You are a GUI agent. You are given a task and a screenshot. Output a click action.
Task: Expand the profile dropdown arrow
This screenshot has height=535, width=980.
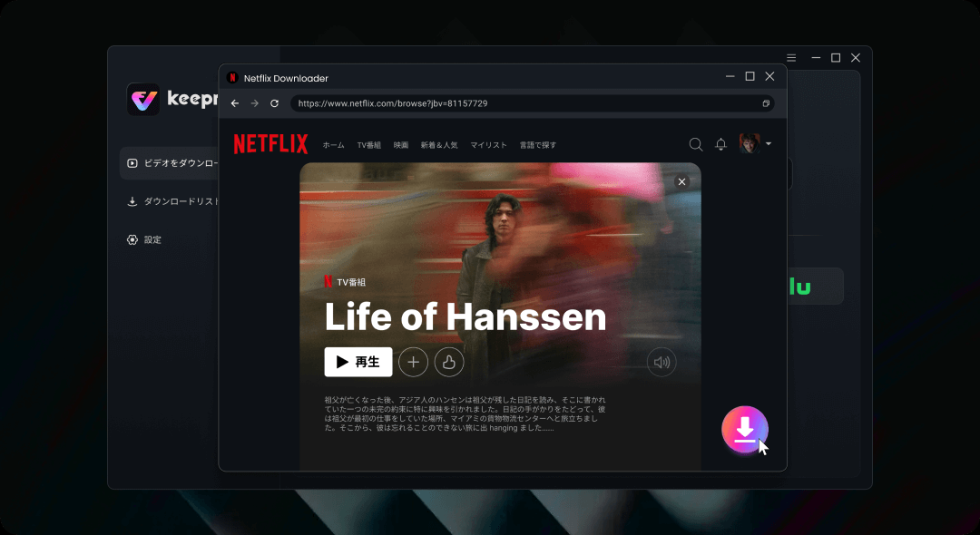click(x=769, y=143)
